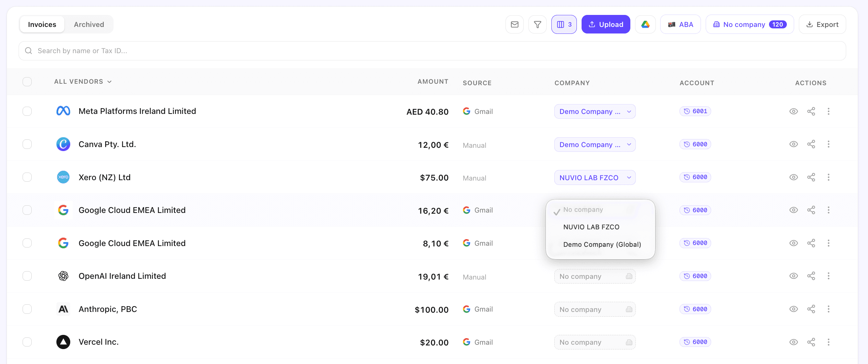Image resolution: width=868 pixels, height=364 pixels.
Task: View the Vercel invoice eye icon
Action: 793,342
